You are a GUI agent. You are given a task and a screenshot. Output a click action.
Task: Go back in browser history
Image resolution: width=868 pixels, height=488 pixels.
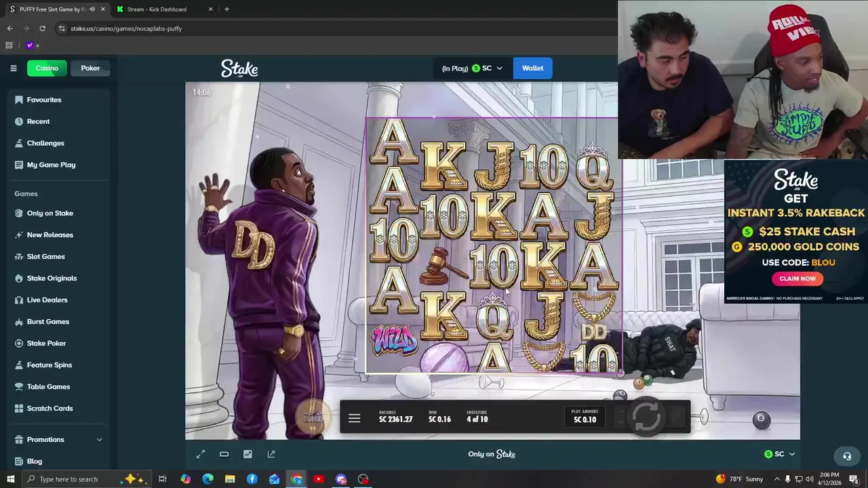click(9, 28)
